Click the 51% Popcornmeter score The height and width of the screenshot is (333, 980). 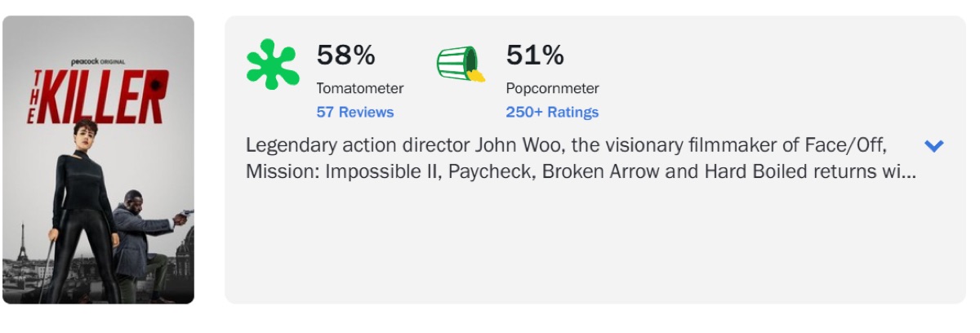(535, 55)
